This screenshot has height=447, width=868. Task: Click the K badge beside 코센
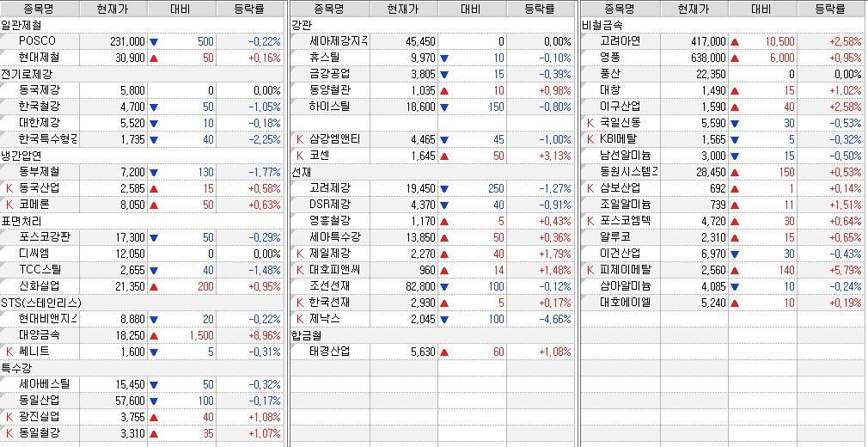[300, 156]
